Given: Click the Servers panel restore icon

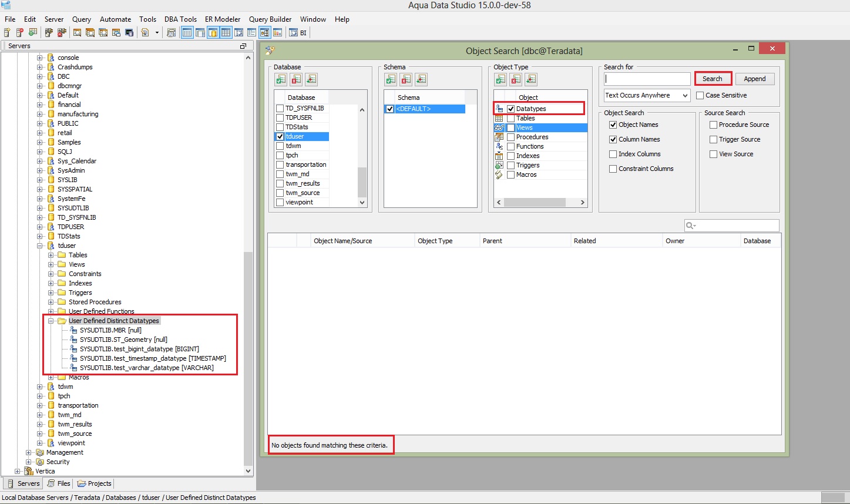Looking at the screenshot, I should [x=243, y=46].
